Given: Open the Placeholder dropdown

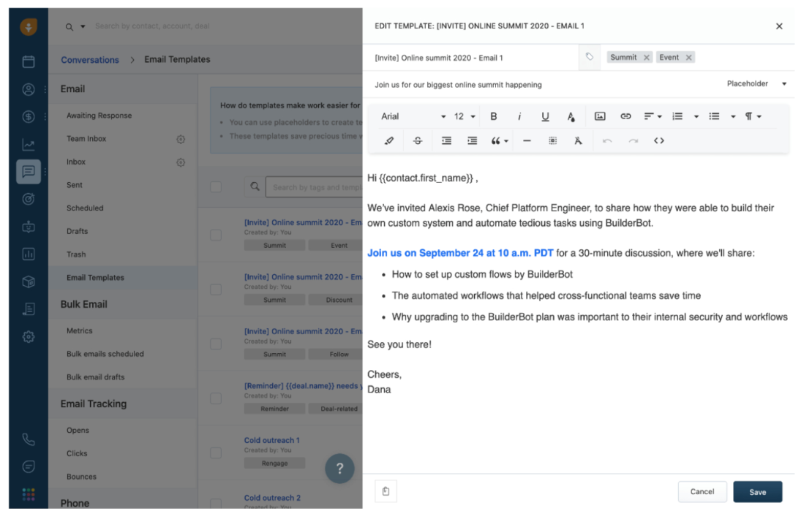Looking at the screenshot, I should tap(756, 84).
